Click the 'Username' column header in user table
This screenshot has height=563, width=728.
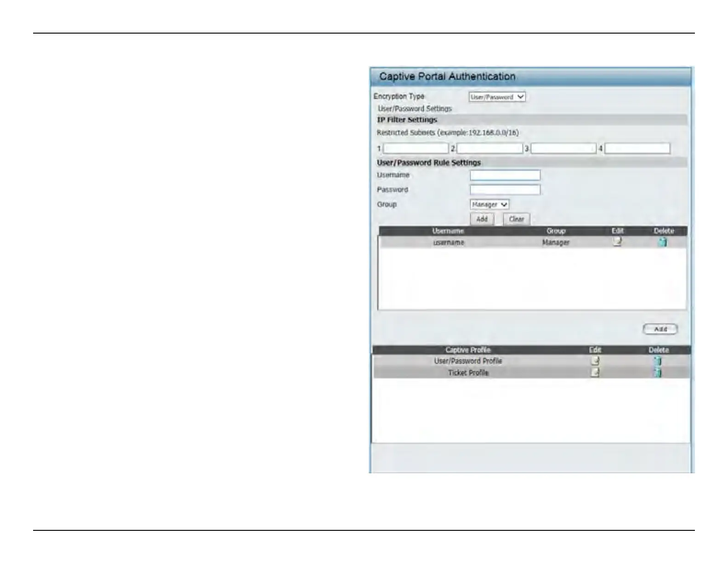448,231
